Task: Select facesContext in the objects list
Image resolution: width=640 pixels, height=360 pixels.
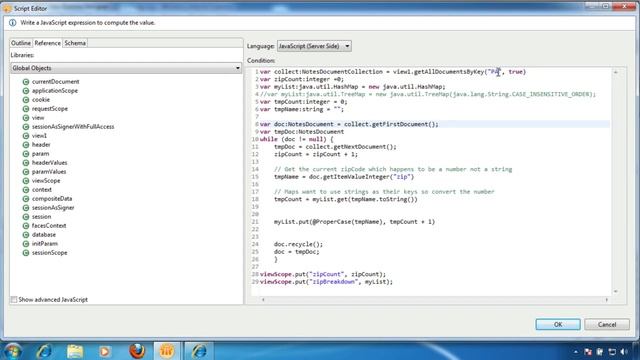Action: [x=49, y=225]
